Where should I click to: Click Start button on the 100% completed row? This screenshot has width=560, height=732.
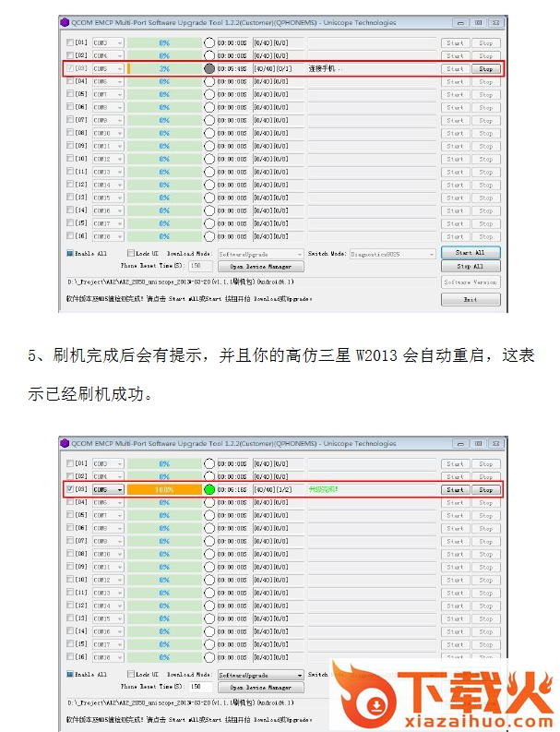click(x=455, y=489)
